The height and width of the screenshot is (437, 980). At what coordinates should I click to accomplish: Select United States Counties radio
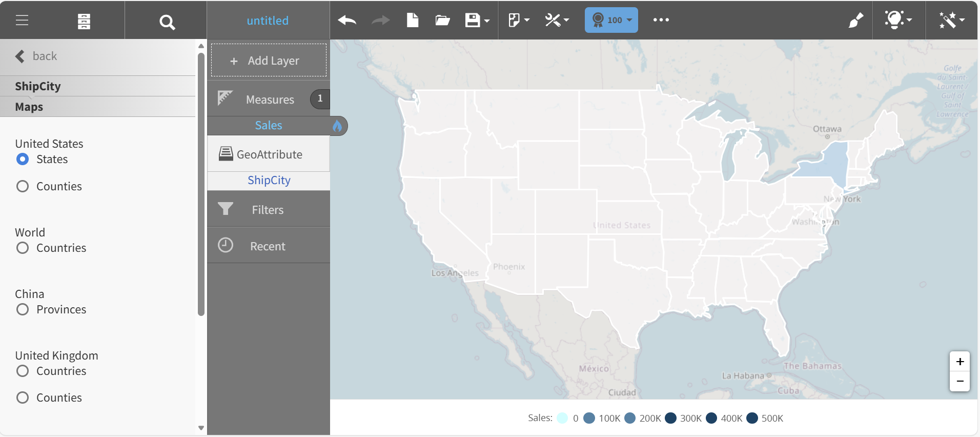pos(23,186)
